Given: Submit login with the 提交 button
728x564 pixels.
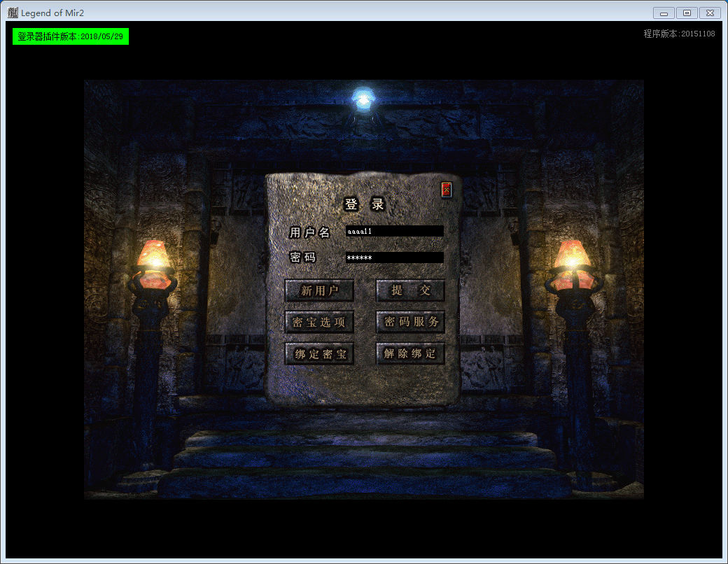Looking at the screenshot, I should point(410,290).
